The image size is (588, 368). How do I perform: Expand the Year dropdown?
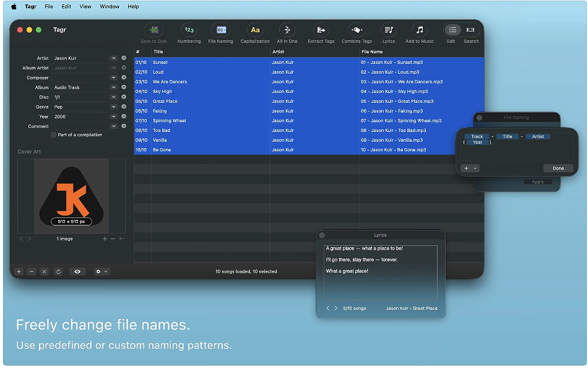click(x=113, y=117)
